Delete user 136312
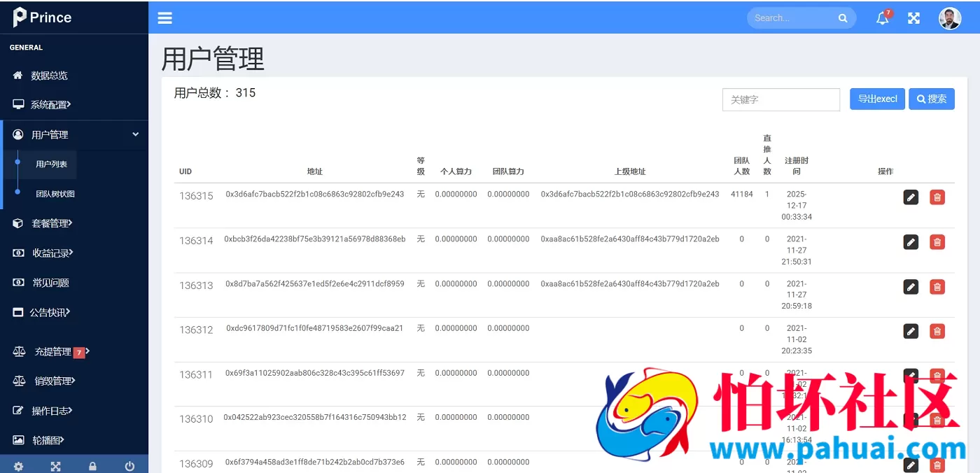 coord(937,331)
